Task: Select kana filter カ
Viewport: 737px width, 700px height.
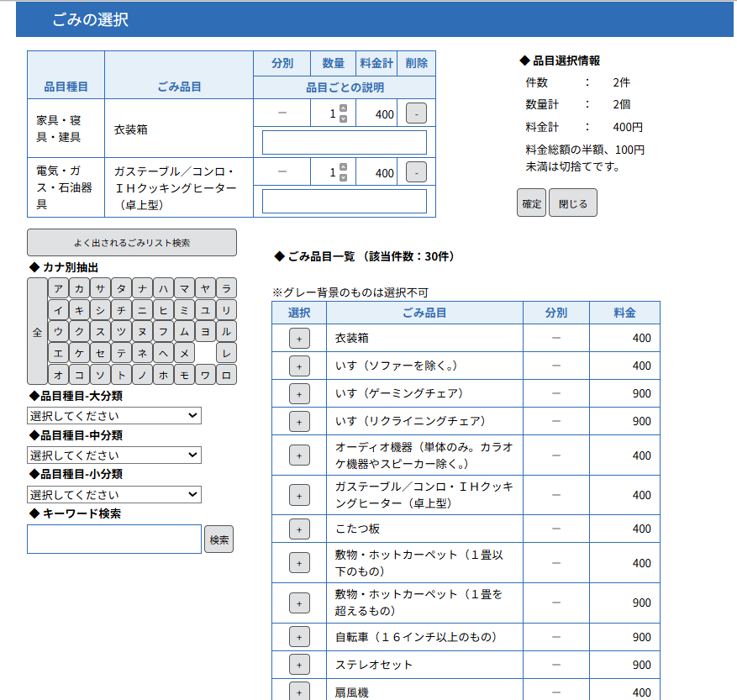Action: 79,288
